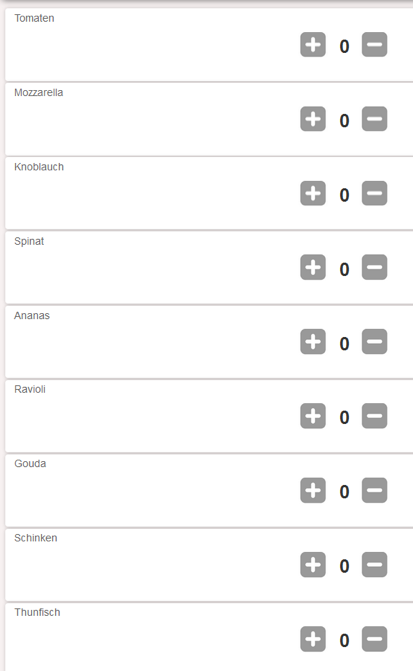Take away one Schinken
The width and height of the screenshot is (413, 671).
point(374,565)
